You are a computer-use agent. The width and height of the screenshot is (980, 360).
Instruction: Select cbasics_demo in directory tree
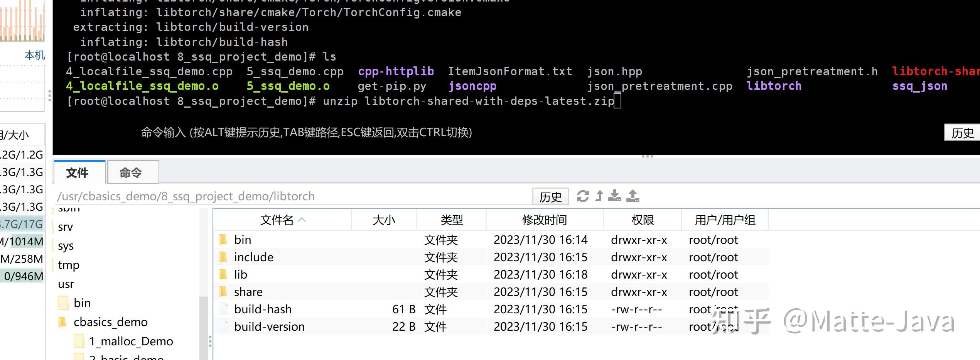point(110,322)
